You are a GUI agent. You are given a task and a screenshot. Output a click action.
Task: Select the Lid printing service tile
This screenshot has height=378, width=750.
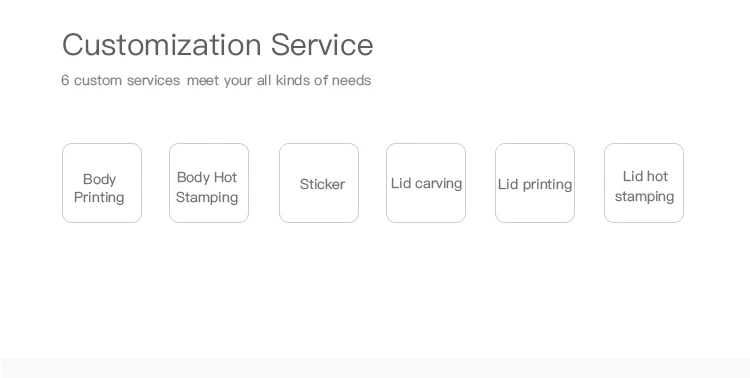pyautogui.click(x=535, y=183)
